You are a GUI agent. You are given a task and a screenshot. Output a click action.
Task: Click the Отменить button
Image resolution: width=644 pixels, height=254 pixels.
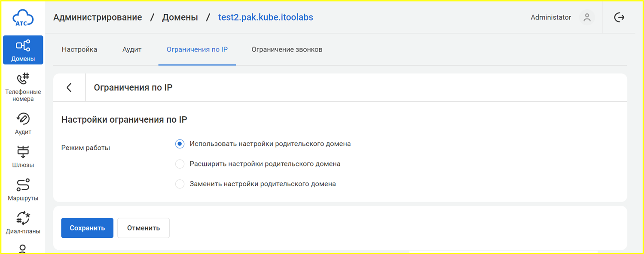coord(143,228)
